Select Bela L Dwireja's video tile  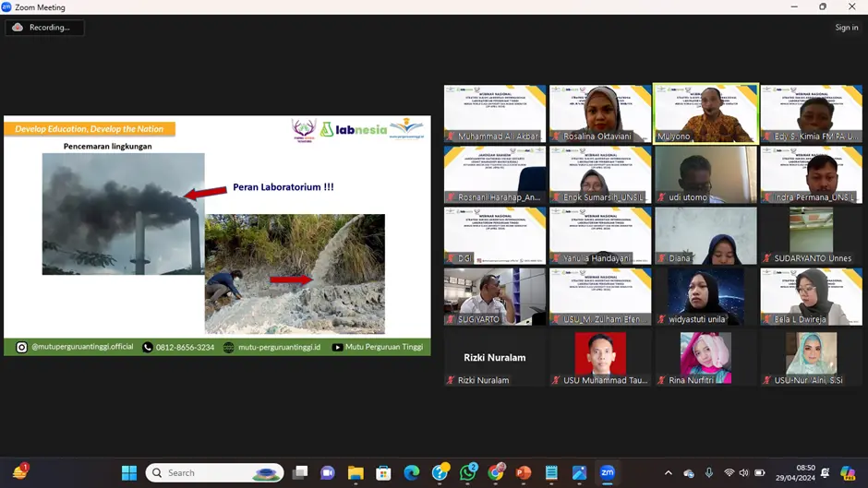click(x=812, y=296)
